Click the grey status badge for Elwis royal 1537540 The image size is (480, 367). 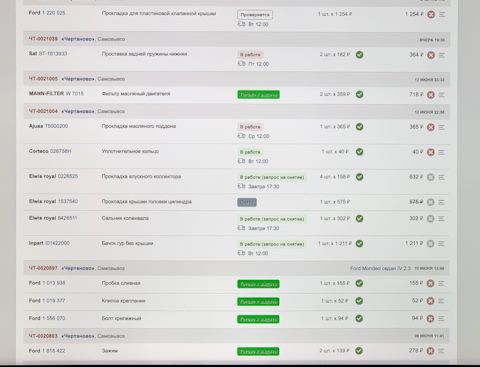click(x=247, y=202)
